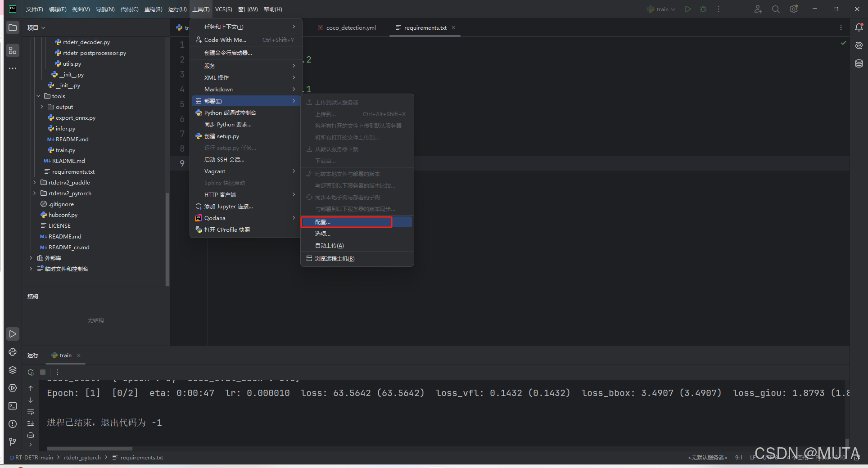Open the notifications bell icon
This screenshot has height=468, width=868.
click(859, 27)
